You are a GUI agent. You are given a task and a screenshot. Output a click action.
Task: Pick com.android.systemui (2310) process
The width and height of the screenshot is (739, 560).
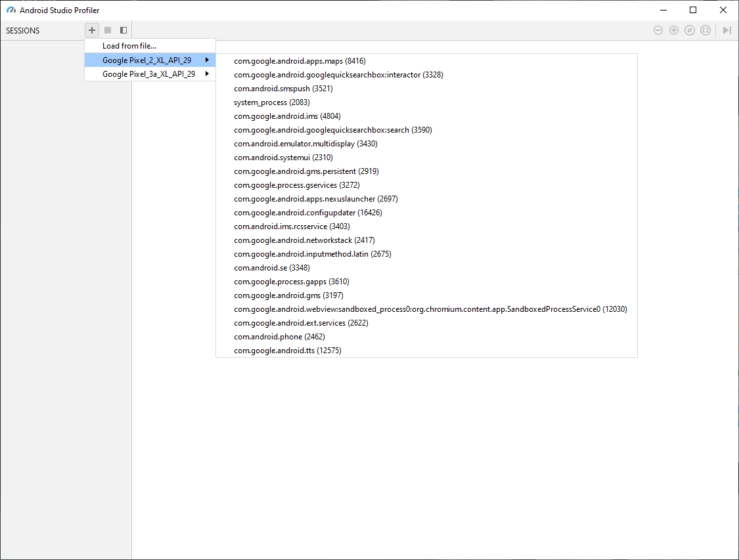[x=283, y=158]
